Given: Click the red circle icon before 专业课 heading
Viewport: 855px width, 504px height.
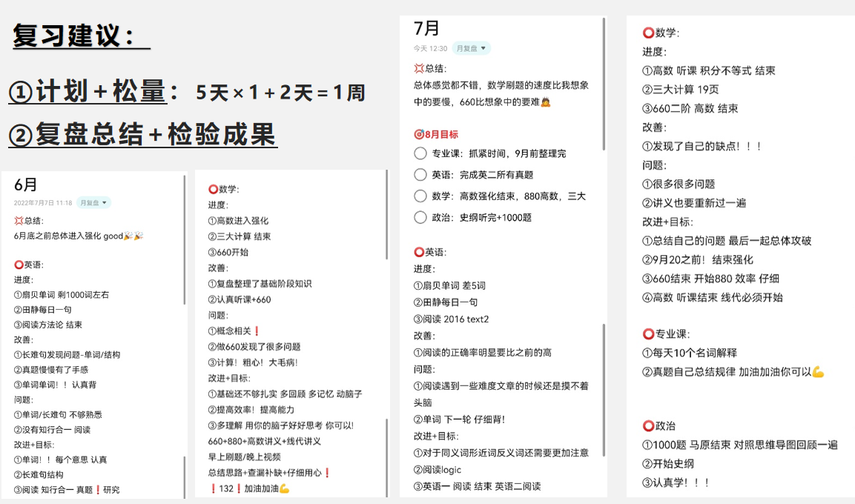Looking at the screenshot, I should pos(648,334).
